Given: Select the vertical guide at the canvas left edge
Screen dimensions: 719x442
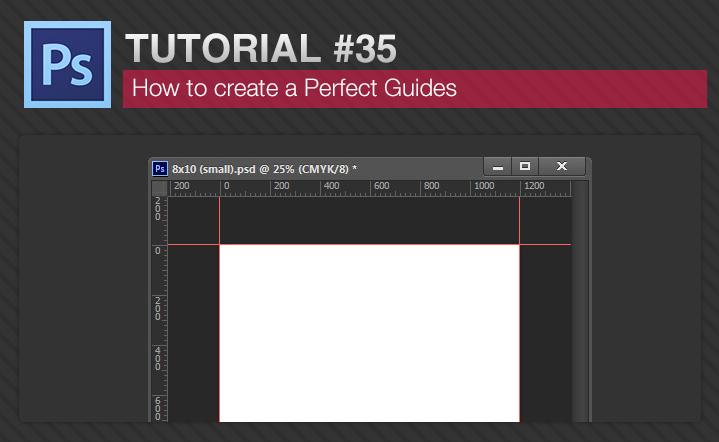Looking at the screenshot, I should click(220, 220).
